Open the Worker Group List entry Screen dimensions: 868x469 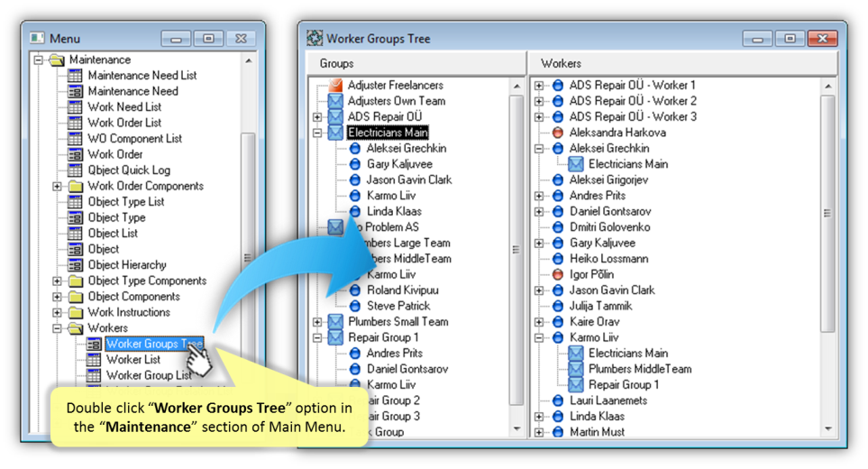point(149,375)
